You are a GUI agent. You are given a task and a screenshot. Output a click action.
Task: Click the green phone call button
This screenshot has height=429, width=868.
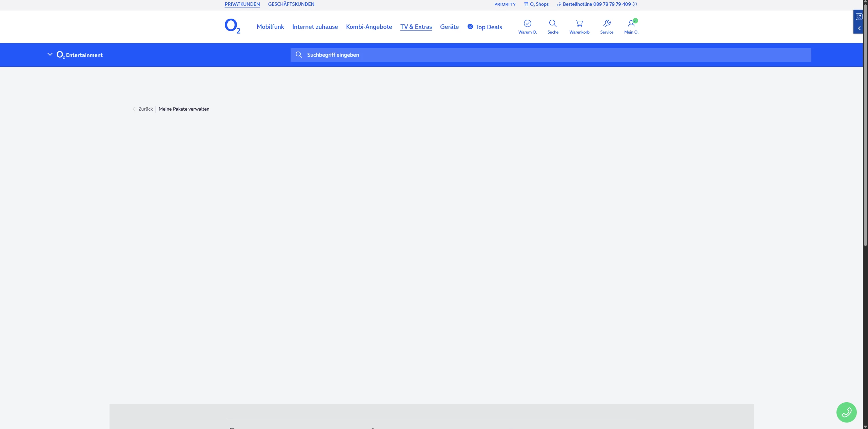[846, 412]
